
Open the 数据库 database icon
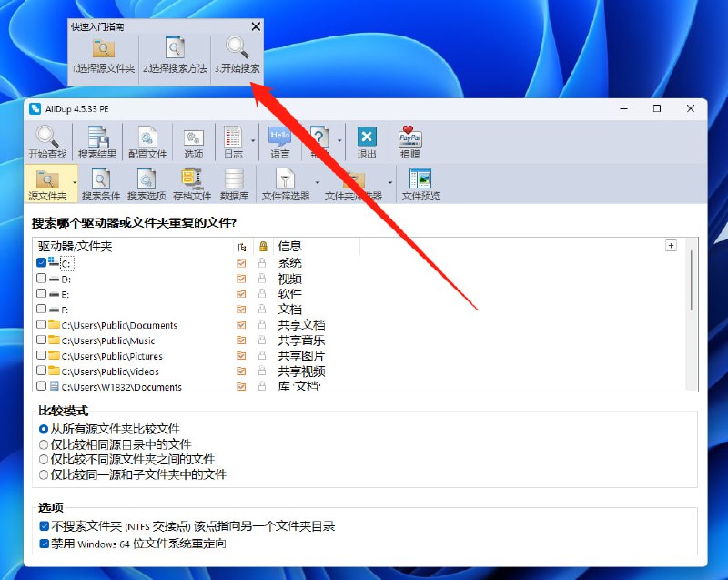pos(235,180)
